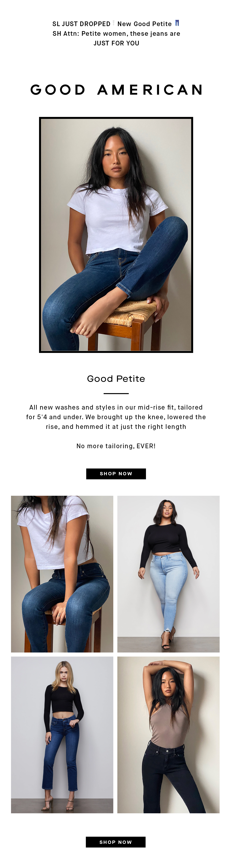Click the blue jeans emoji in subject line
The image size is (232, 868).
tap(177, 23)
